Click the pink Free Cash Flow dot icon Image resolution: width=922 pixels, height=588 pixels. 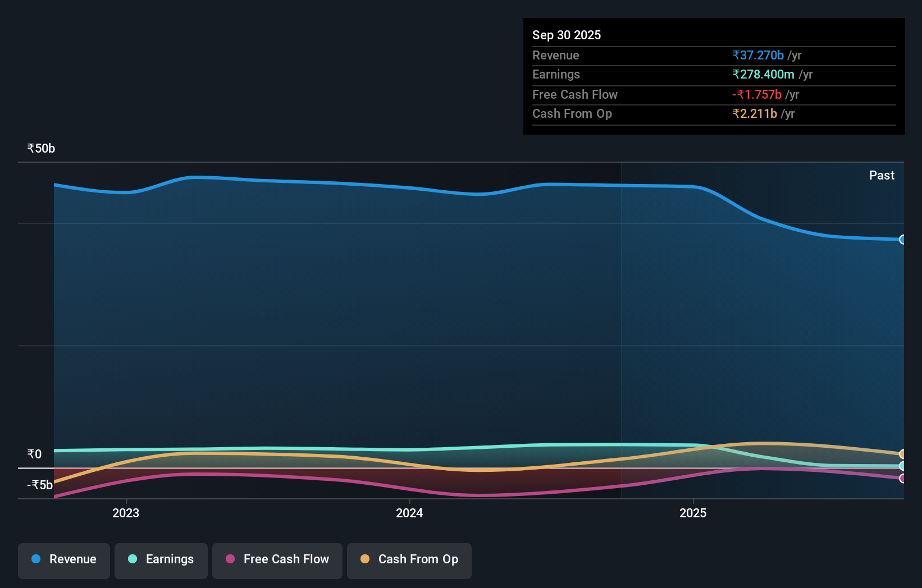click(230, 559)
